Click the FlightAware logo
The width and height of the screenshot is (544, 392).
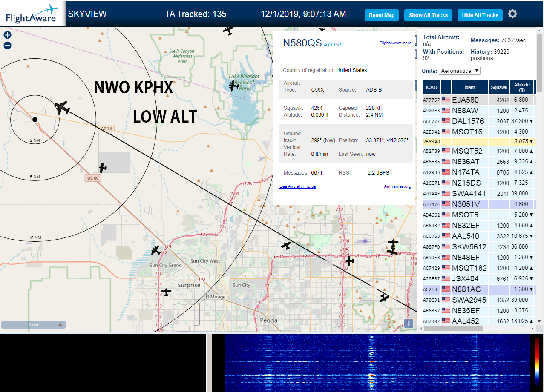(33, 14)
